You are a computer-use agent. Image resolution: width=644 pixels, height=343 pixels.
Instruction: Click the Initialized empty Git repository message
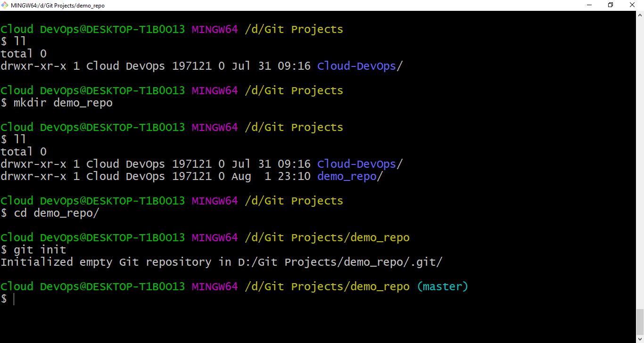click(221, 261)
